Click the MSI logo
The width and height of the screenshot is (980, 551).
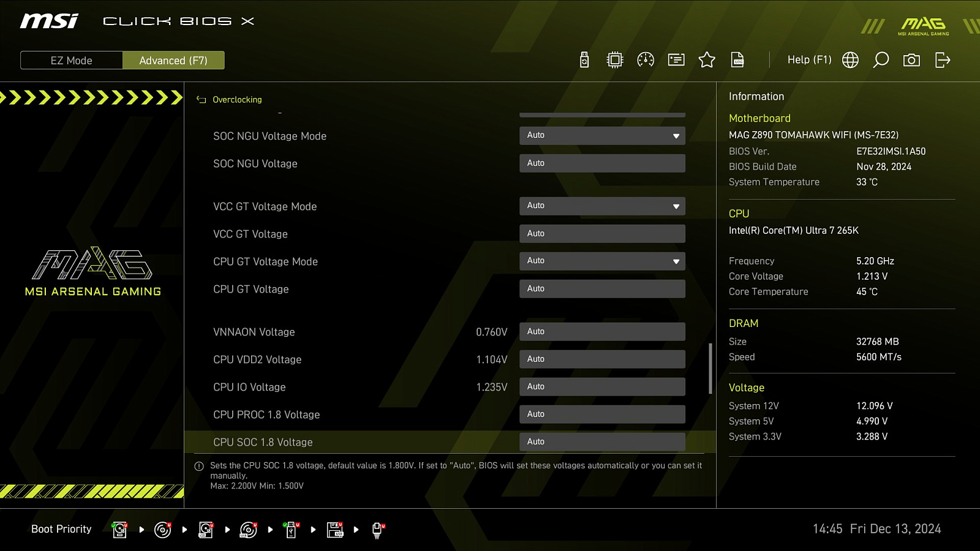coord(49,21)
